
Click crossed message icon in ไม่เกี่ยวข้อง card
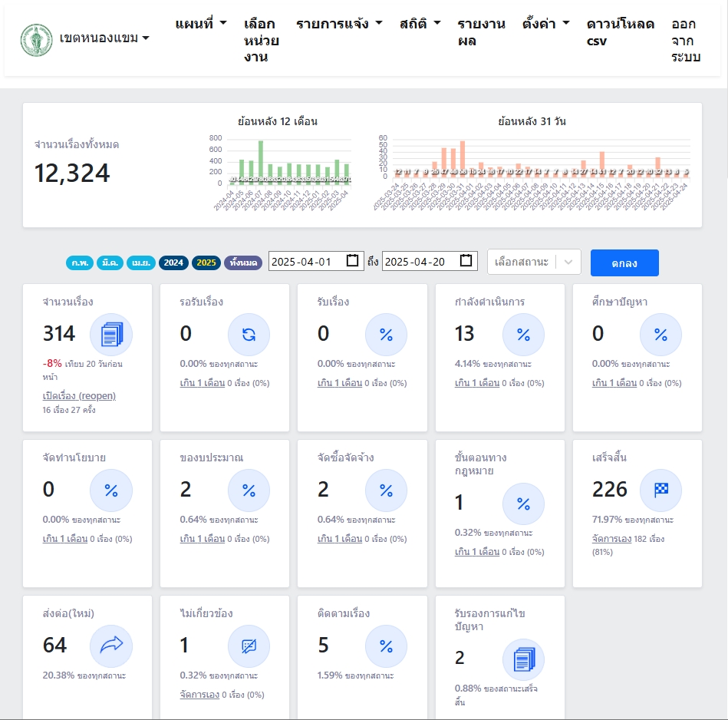click(x=249, y=646)
